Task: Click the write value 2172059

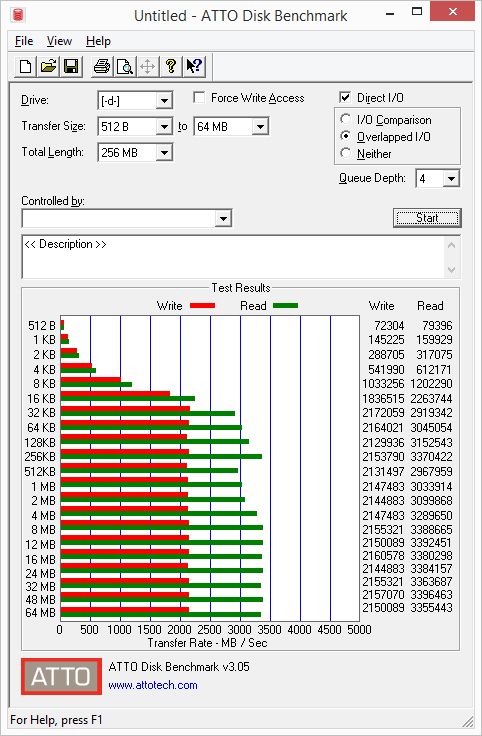Action: click(383, 413)
